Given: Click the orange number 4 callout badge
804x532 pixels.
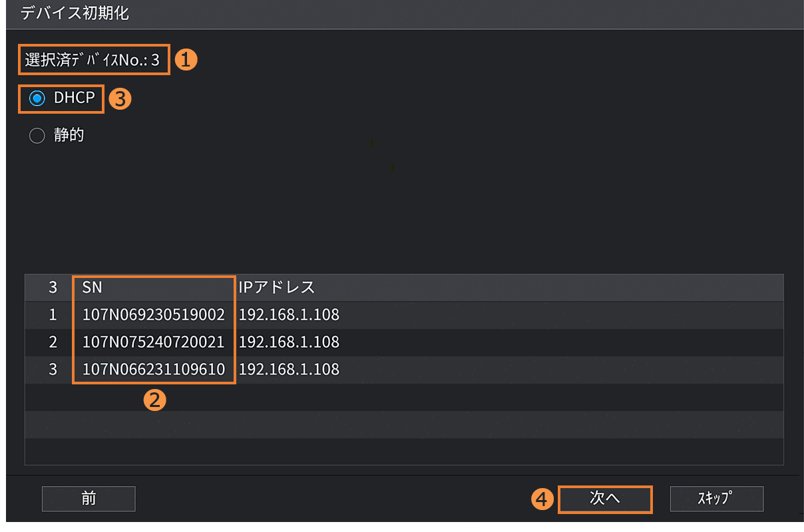Looking at the screenshot, I should (x=544, y=499).
